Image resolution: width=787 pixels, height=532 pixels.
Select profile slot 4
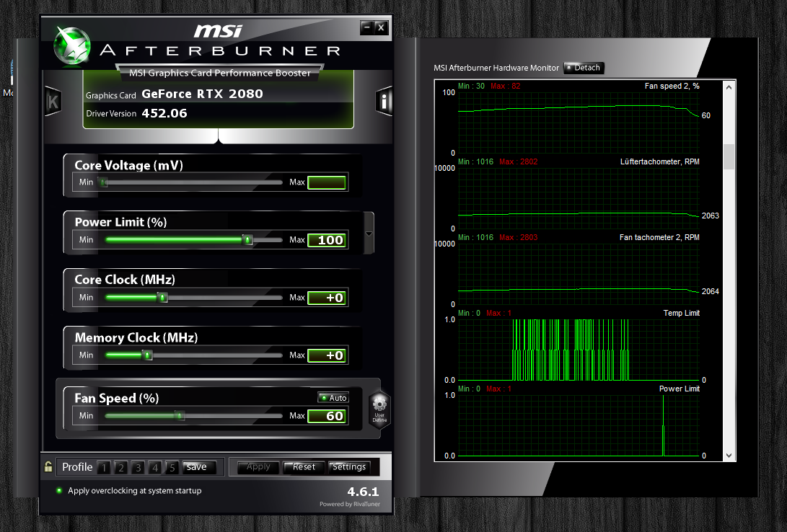click(x=155, y=467)
